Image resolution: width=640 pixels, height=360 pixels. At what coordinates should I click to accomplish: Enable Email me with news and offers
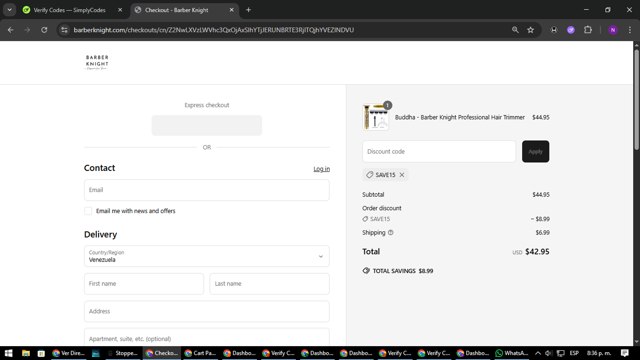coord(88,211)
